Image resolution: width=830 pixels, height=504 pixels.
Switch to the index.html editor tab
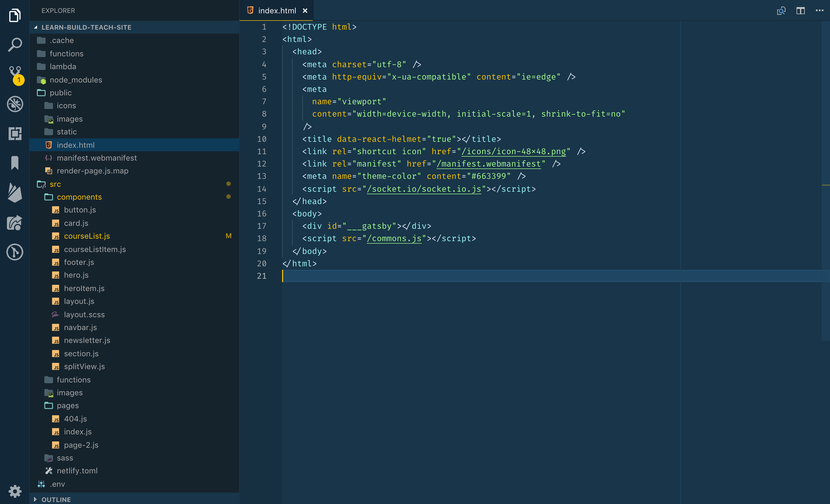tap(277, 11)
